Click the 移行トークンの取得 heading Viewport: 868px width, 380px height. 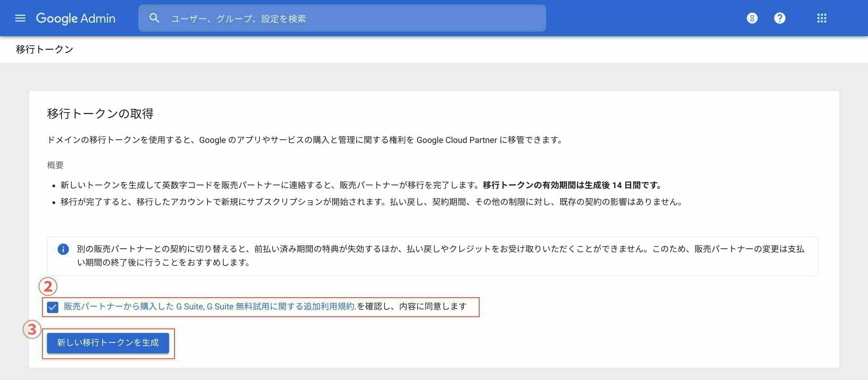click(100, 114)
